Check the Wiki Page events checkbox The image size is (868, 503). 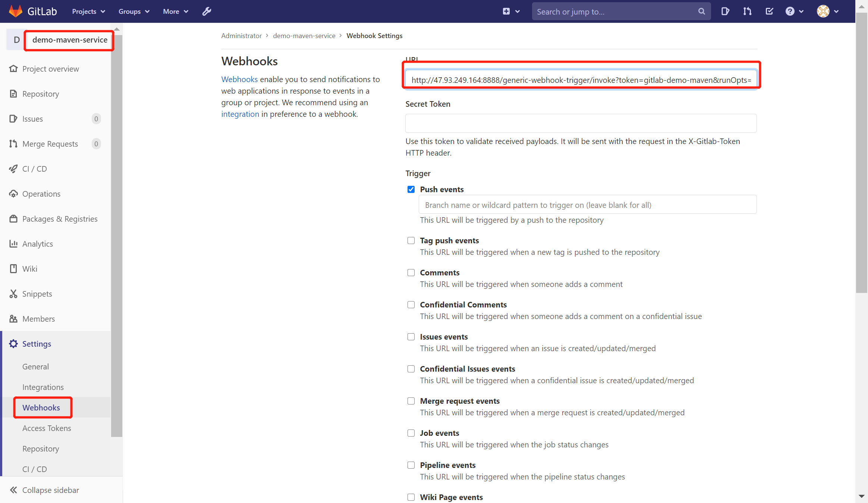(x=411, y=497)
